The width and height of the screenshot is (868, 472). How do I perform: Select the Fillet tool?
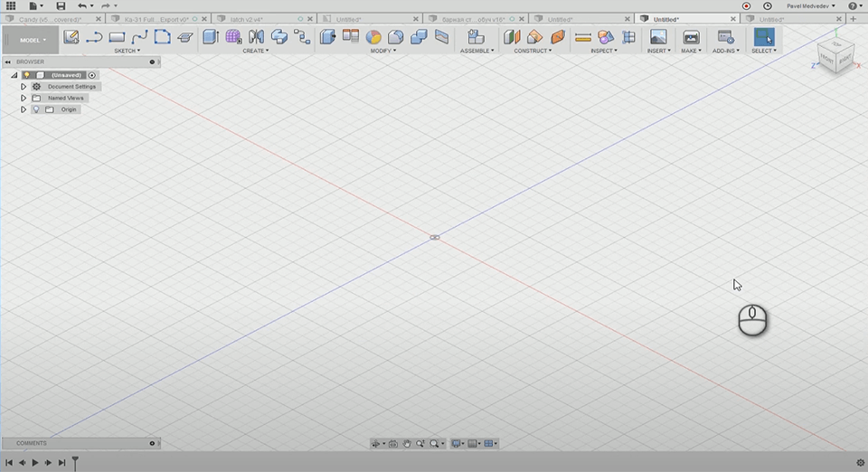pos(396,37)
